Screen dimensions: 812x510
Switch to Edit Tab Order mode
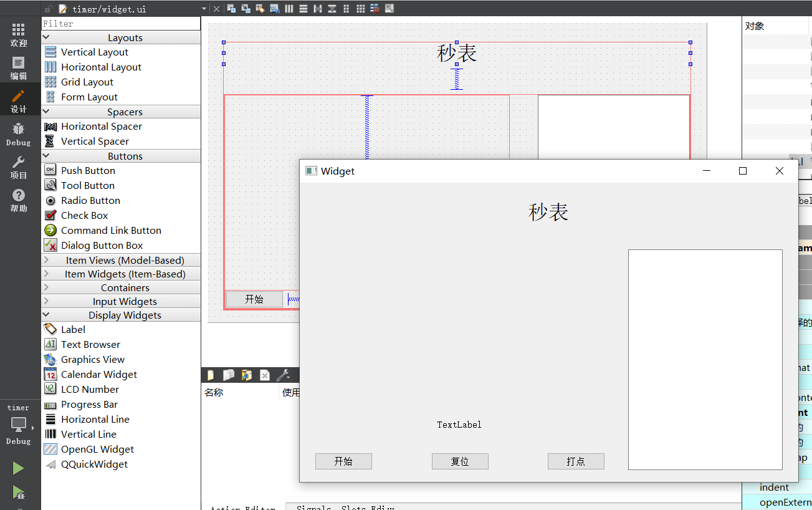(x=275, y=9)
